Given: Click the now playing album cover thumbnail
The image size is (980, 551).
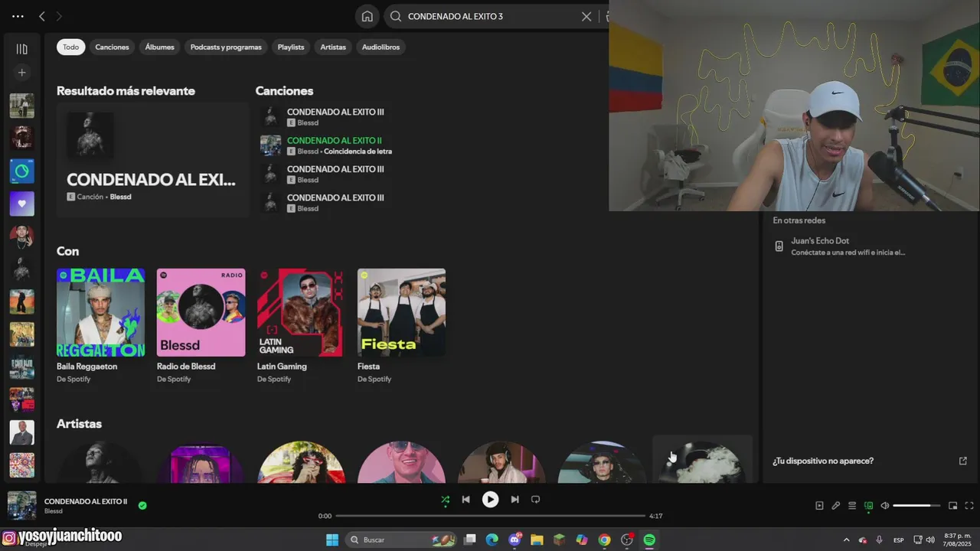Looking at the screenshot, I should [x=21, y=505].
